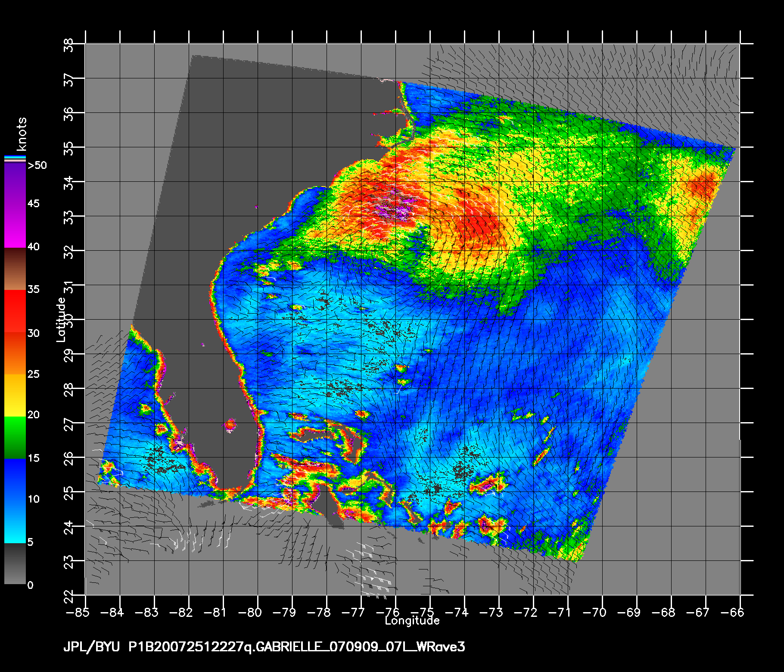Click longitude tick label -71
This screenshot has width=784, height=672.
pos(560,612)
